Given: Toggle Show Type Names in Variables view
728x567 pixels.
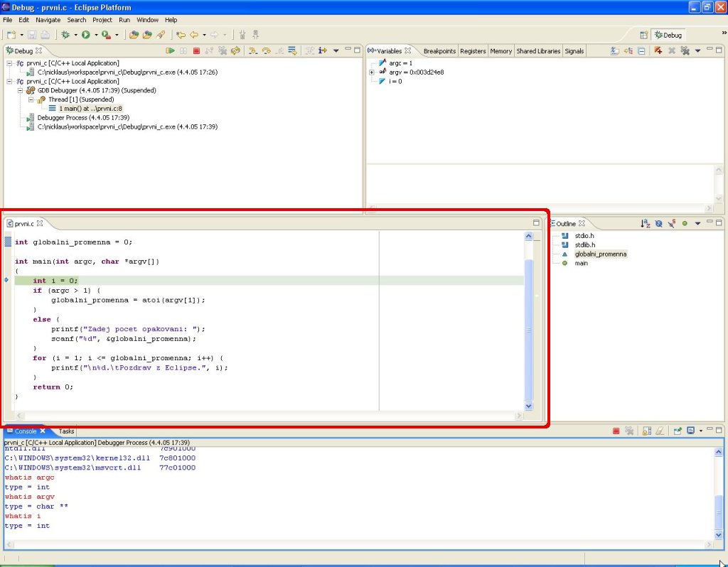Looking at the screenshot, I should click(616, 50).
